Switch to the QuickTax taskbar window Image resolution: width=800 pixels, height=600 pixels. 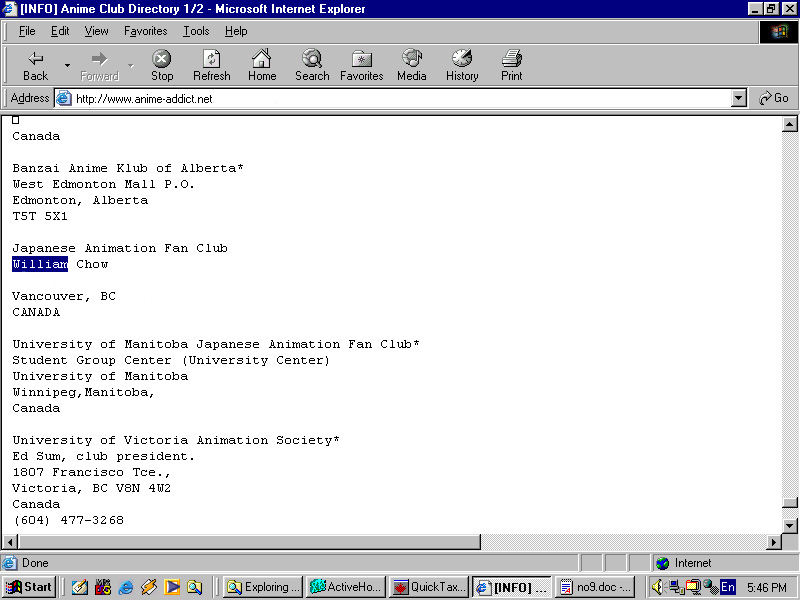pos(429,587)
